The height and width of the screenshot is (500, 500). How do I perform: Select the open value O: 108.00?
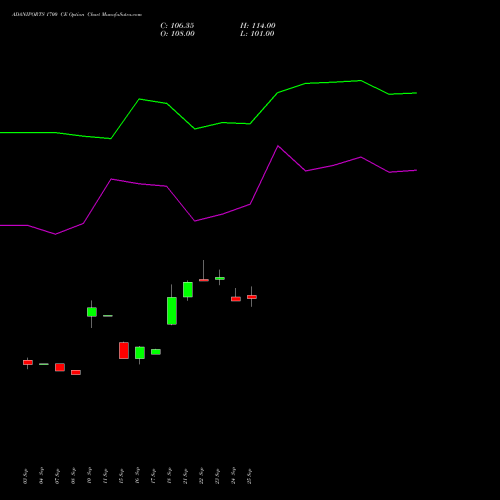coord(177,34)
